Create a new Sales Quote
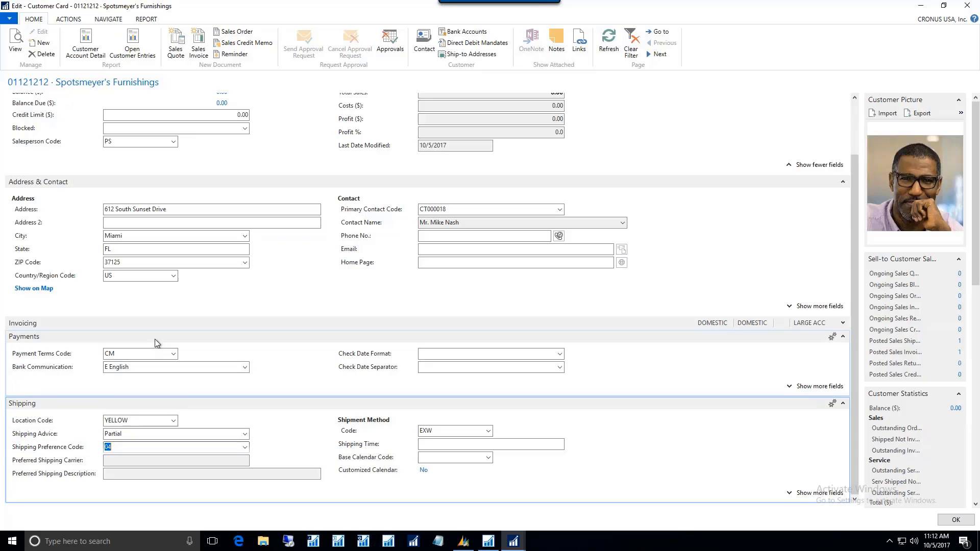Screen dimensions: 980x551 (x=176, y=42)
